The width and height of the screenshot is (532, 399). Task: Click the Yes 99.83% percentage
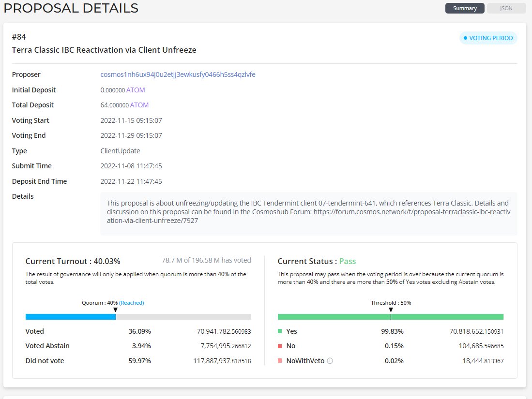click(392, 332)
